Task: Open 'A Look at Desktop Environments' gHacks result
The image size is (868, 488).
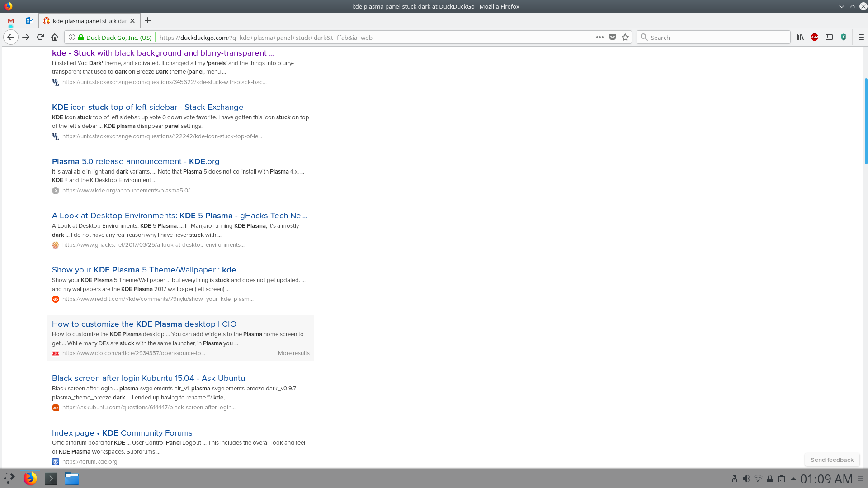Action: (x=179, y=216)
